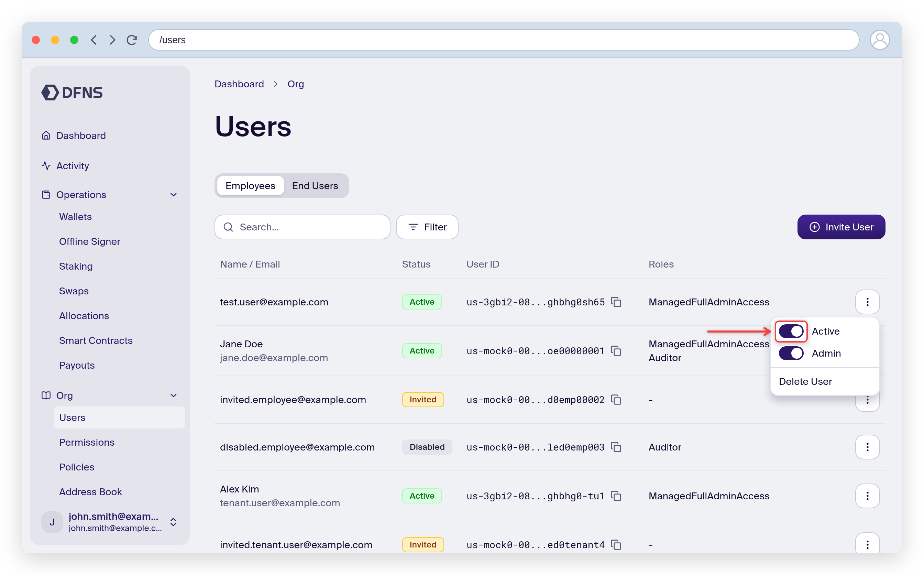Viewport: 924px width, 575px height.
Task: Click the Alex Kim name
Action: (240, 489)
